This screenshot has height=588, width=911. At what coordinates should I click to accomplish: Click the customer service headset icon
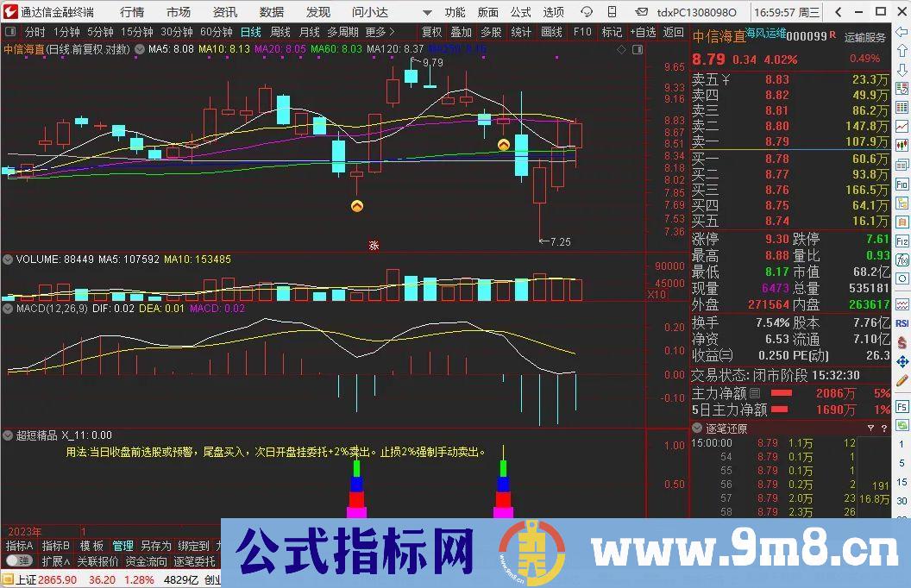pyautogui.click(x=587, y=11)
